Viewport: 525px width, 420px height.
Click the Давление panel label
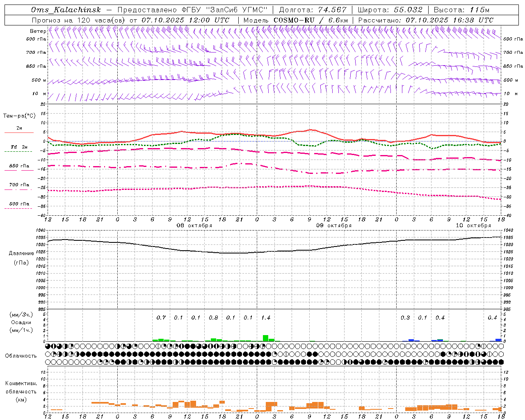tap(21, 253)
